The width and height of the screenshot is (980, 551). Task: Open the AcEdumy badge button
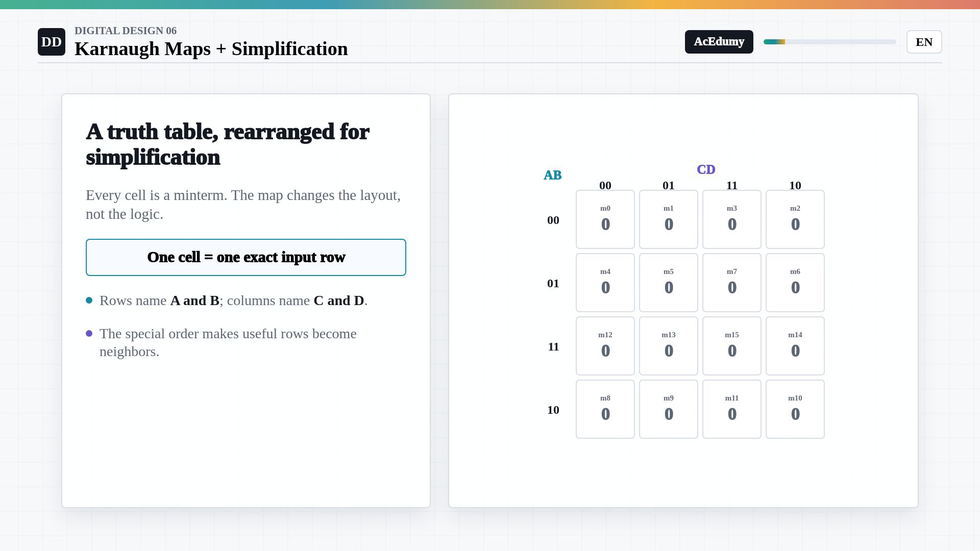(x=719, y=42)
